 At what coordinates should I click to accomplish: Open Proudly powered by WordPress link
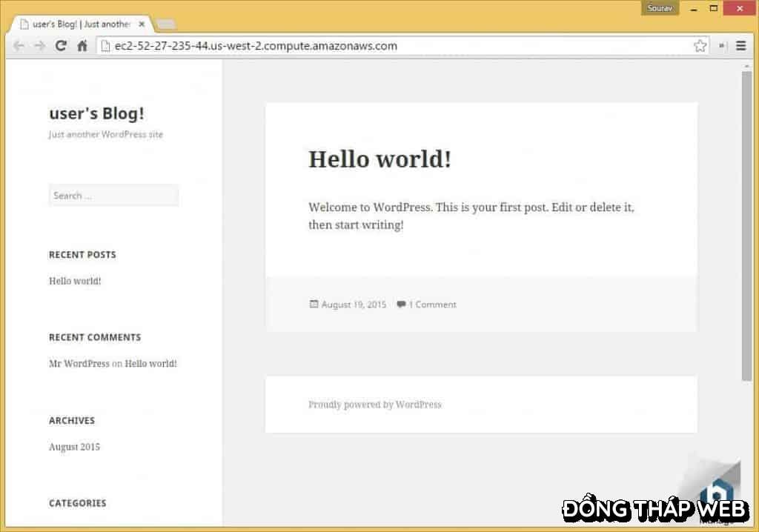pyautogui.click(x=375, y=405)
